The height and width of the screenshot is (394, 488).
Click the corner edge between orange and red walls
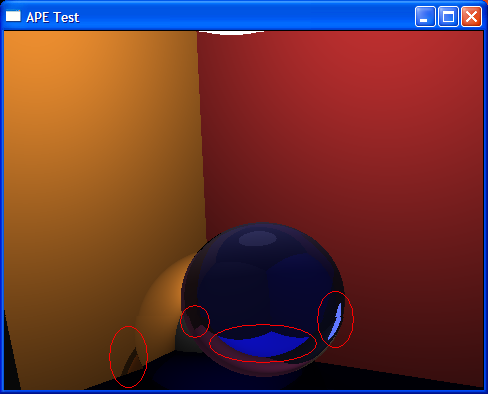click(202, 133)
